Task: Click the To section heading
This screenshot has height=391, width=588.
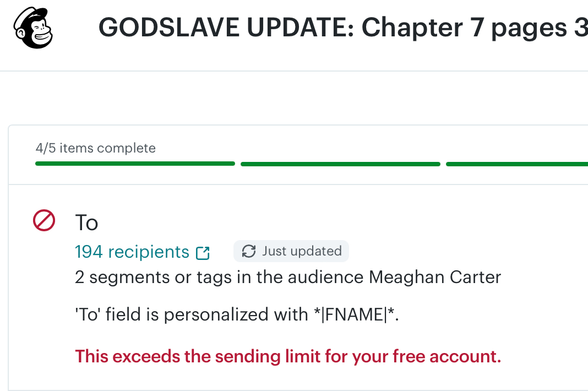Action: pyautogui.click(x=86, y=223)
